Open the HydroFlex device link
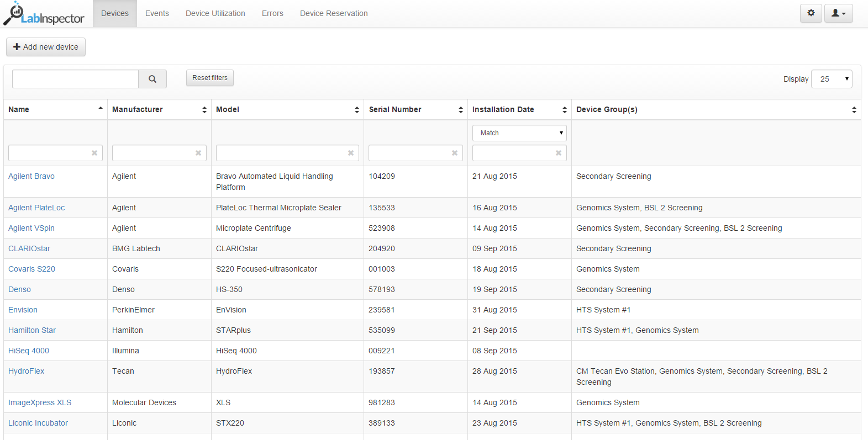 pyautogui.click(x=26, y=371)
